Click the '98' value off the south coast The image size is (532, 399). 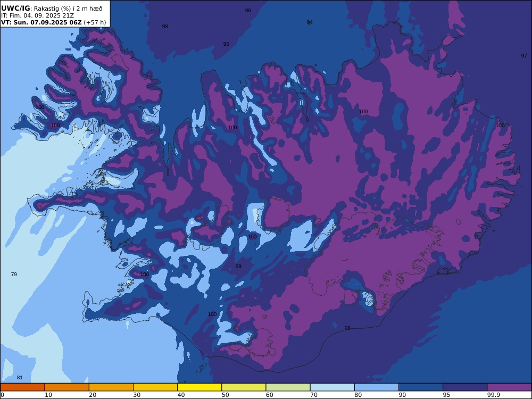[x=347, y=328]
